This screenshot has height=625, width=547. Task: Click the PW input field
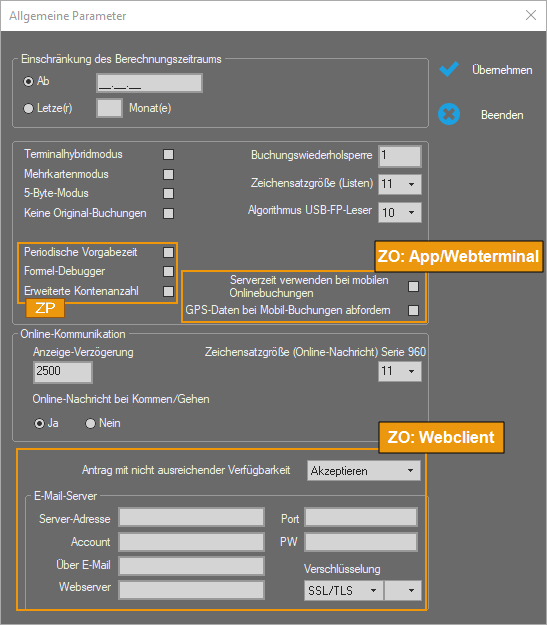[x=361, y=542]
